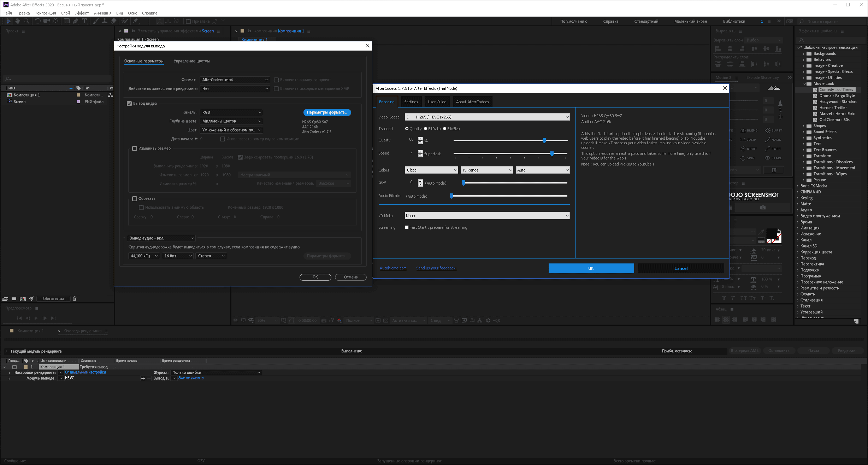
Task: Open the 8 bpc color depth dropdown
Action: coord(431,170)
